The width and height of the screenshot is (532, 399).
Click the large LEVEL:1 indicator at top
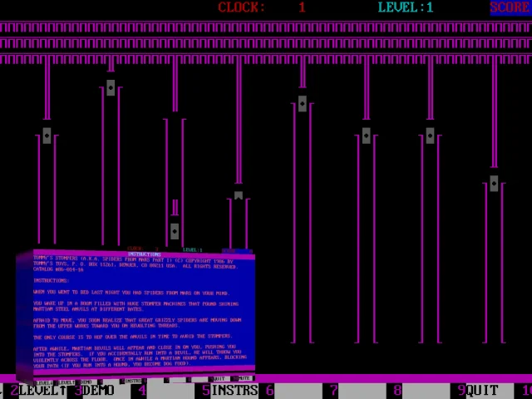point(406,7)
